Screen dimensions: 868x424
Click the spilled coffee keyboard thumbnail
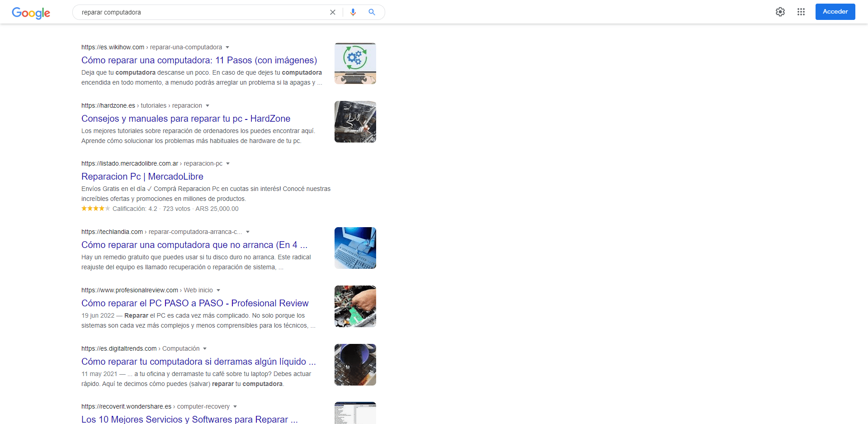coord(355,365)
